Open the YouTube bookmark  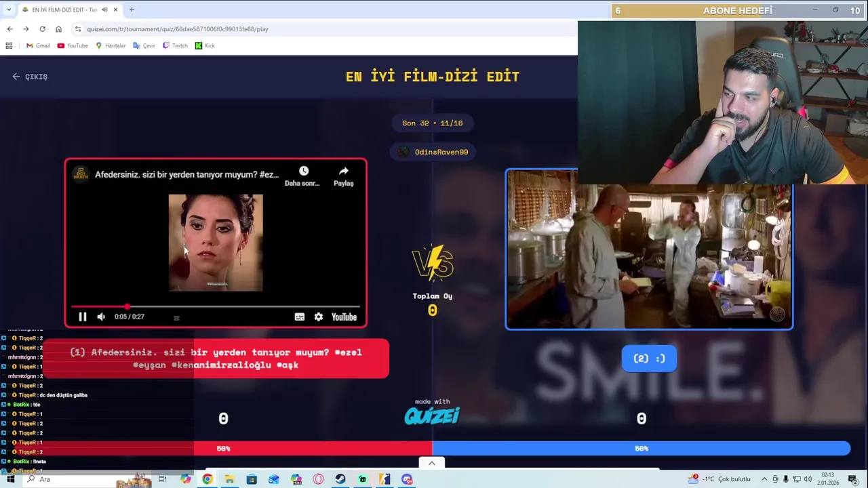tap(73, 45)
